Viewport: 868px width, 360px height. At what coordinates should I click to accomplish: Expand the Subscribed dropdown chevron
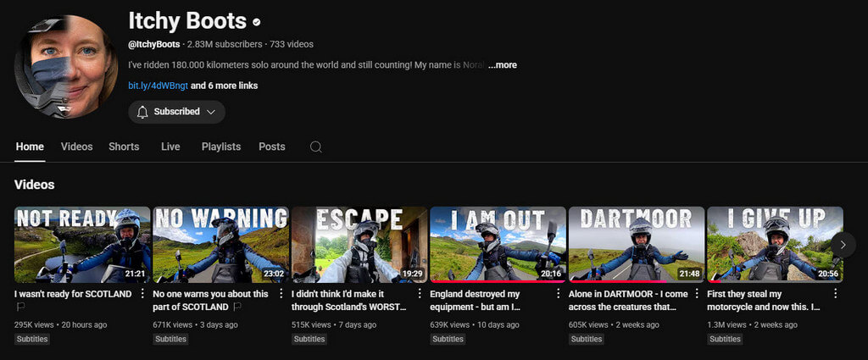[210, 112]
